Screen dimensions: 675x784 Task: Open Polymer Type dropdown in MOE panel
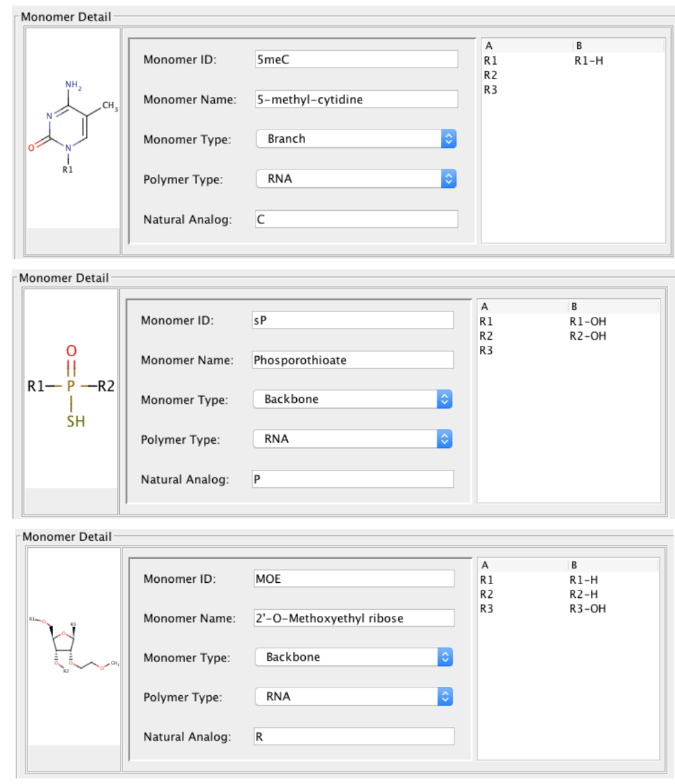coord(354,697)
